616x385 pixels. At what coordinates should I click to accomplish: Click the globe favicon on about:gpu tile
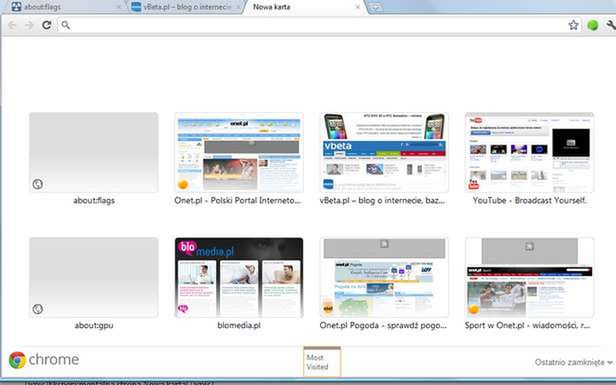click(38, 309)
